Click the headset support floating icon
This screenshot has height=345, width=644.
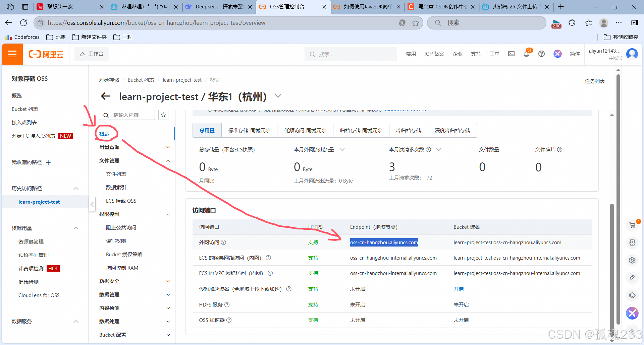tap(632, 295)
